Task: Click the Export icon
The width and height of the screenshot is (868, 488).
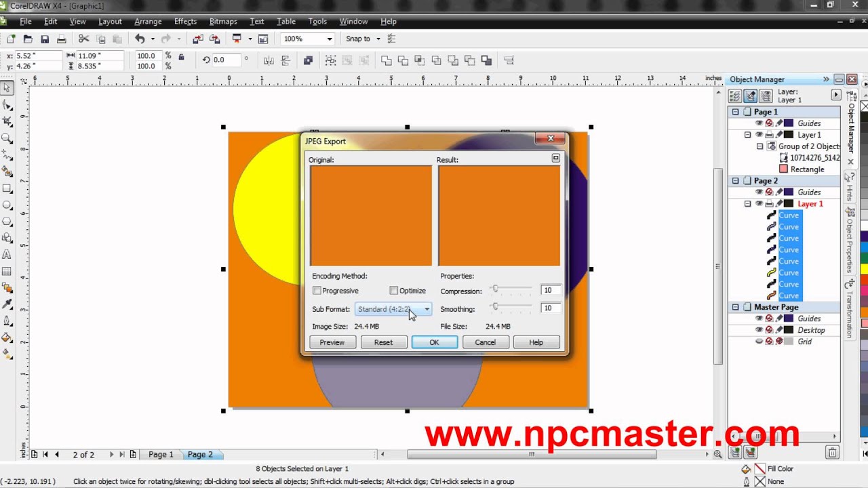Action: coord(215,39)
